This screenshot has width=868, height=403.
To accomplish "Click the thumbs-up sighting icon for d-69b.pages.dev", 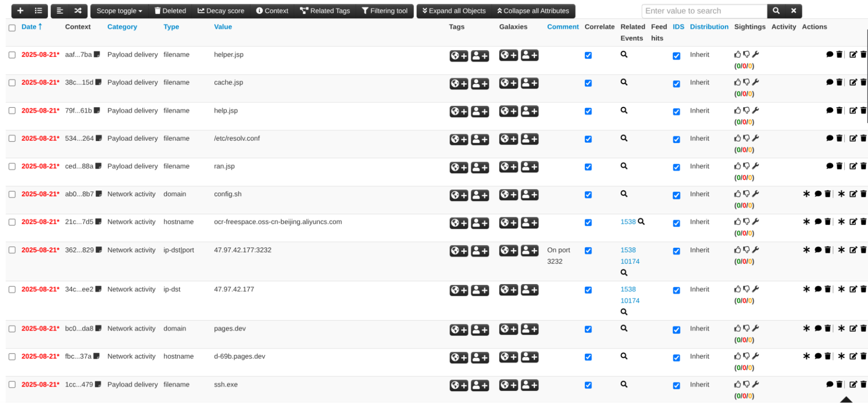I will 737,356.
